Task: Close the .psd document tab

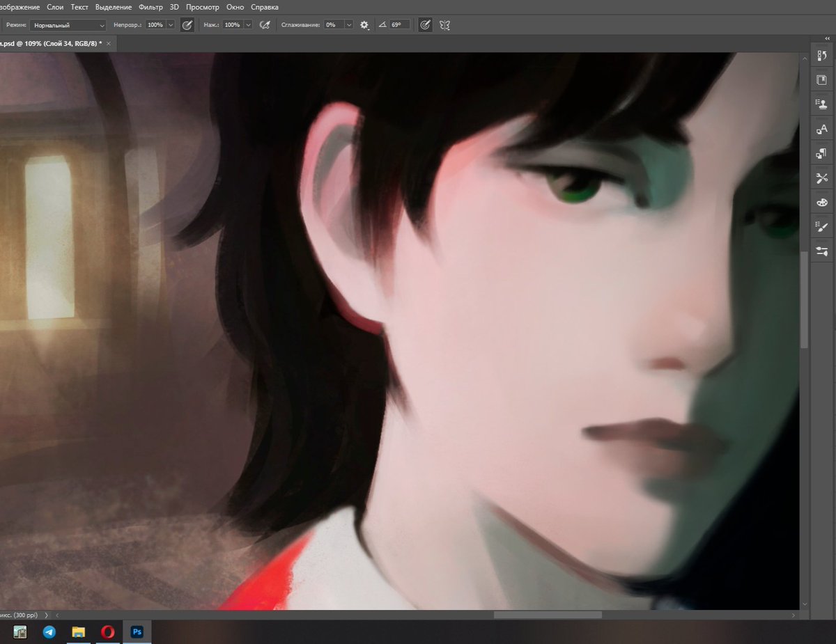Action: point(109,43)
